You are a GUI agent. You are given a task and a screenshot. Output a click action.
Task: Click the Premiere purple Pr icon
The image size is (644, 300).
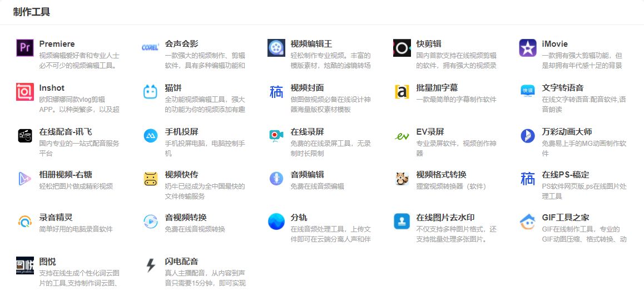(x=25, y=48)
